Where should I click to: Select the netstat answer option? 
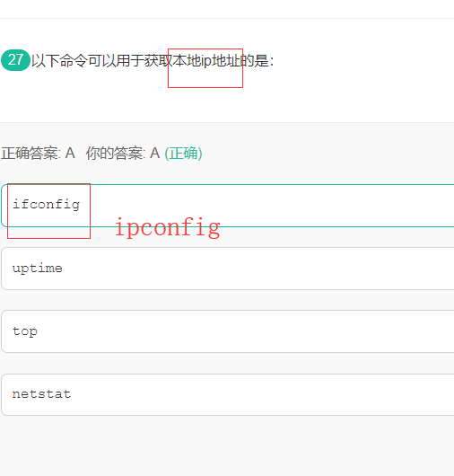228,394
